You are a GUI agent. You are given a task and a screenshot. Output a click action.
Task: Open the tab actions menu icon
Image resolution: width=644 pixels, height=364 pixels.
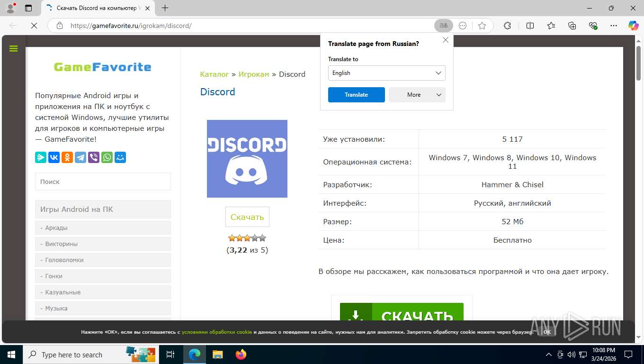[28, 8]
